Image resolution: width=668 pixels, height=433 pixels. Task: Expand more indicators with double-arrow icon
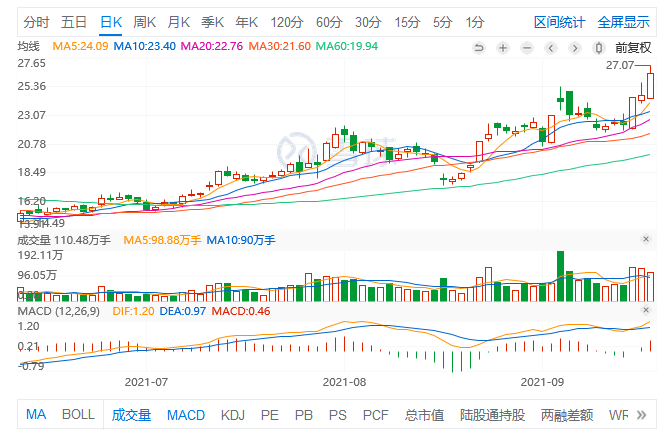click(640, 414)
